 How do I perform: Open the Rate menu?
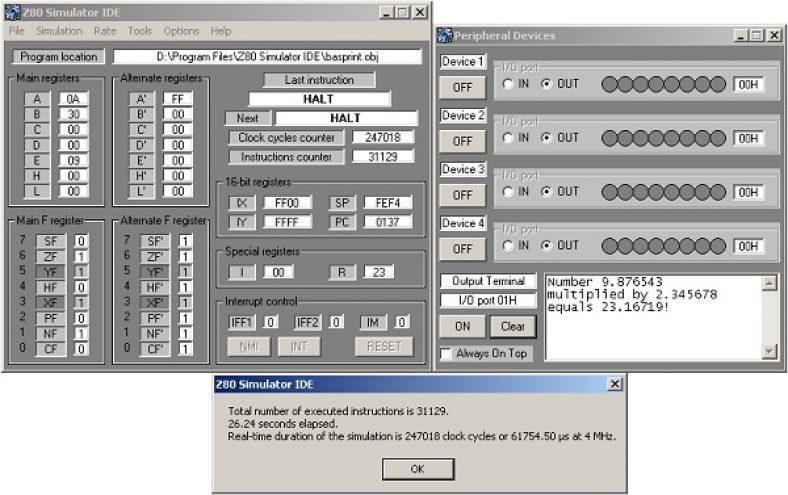point(105,31)
